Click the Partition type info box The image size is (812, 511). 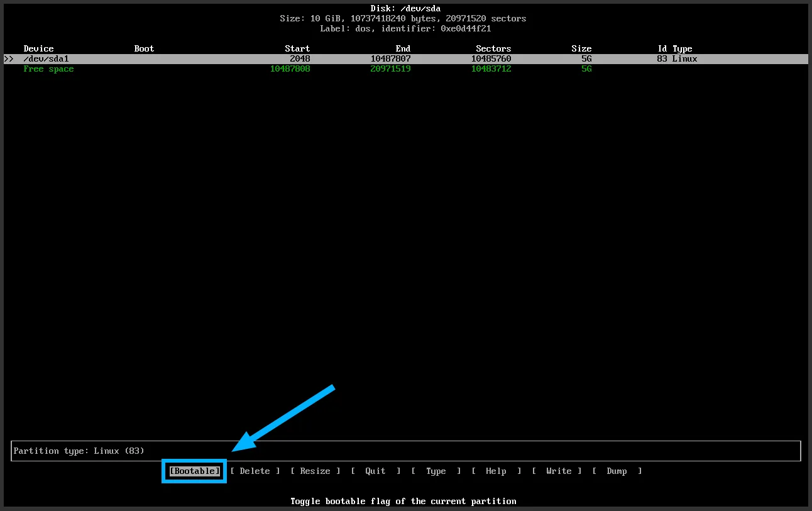click(405, 451)
